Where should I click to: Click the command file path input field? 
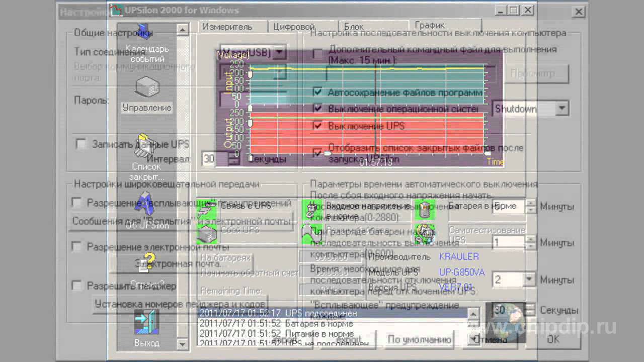412,74
